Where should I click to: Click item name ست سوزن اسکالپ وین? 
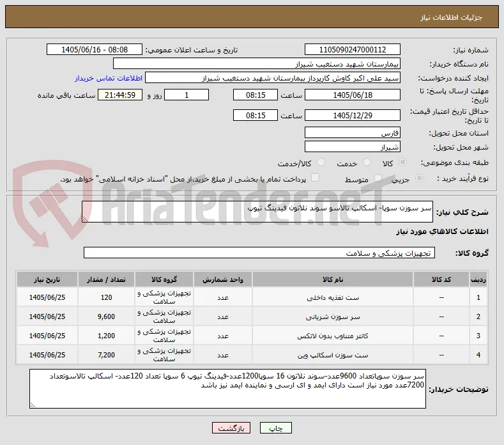pos(333,355)
